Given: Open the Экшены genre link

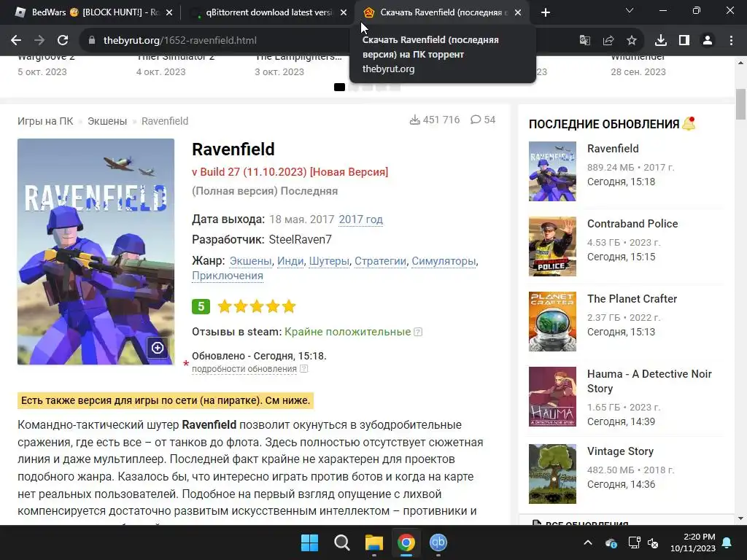Looking at the screenshot, I should (251, 261).
